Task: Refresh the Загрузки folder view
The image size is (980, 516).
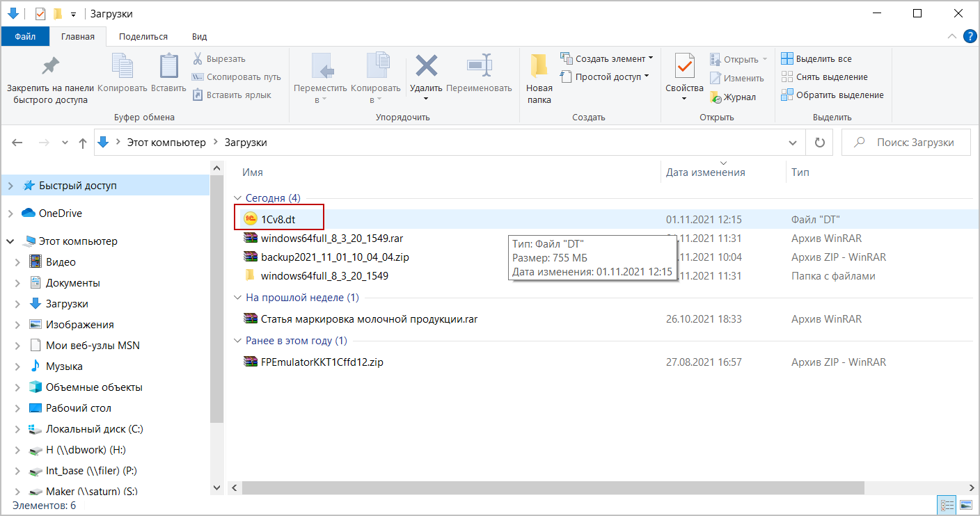Action: pos(819,143)
